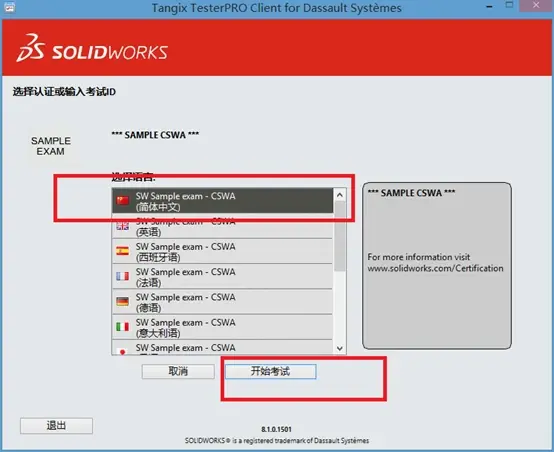Choose the 西班牙语 sample exam entry
Viewport: 554px width, 452px height.
pos(223,251)
